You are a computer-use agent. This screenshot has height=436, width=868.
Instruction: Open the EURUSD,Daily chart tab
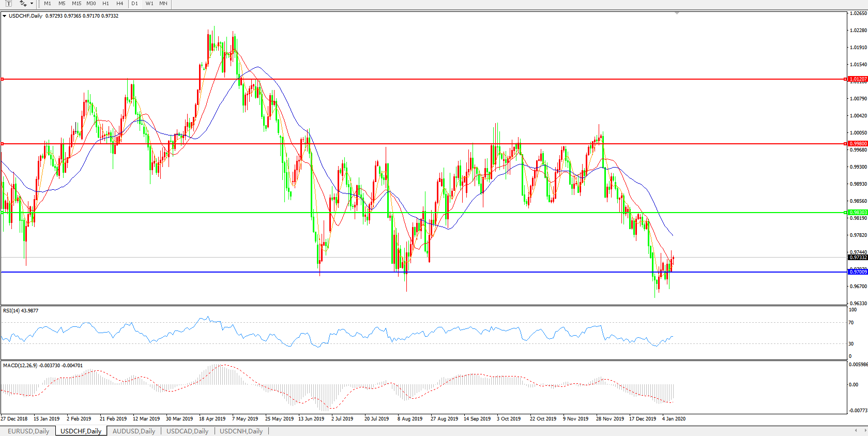[x=28, y=431]
